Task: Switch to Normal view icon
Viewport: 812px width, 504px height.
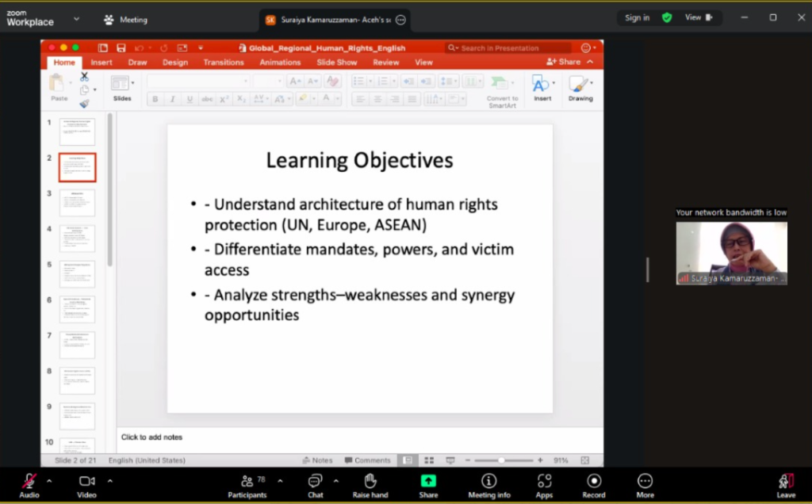Action: pos(408,460)
